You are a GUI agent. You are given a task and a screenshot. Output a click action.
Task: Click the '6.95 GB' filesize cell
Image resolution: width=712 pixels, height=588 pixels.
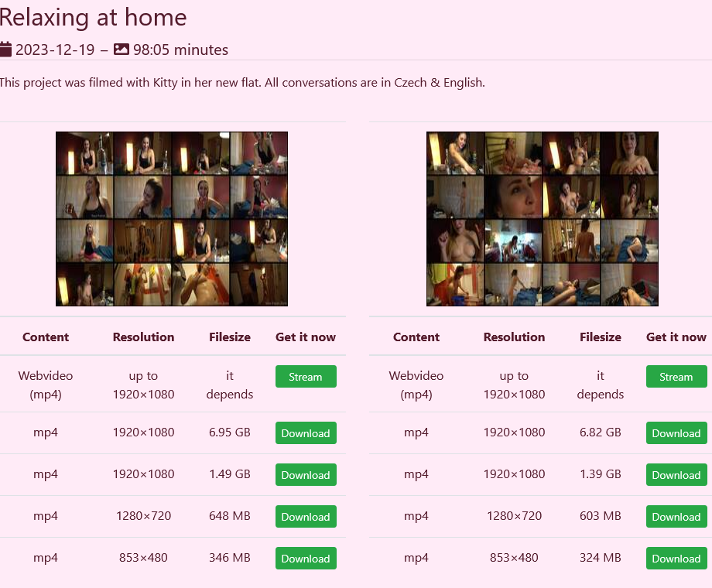230,432
